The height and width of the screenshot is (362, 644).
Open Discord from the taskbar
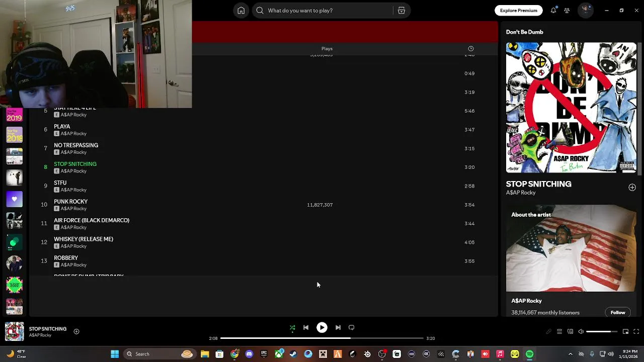click(249, 354)
